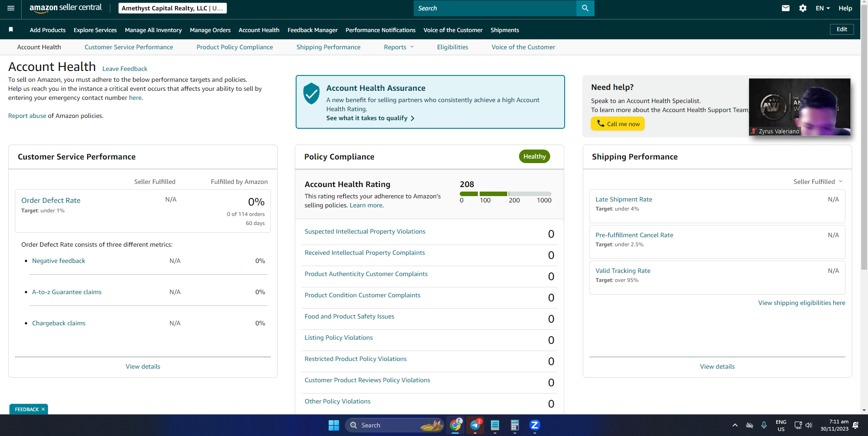Open Feedback Manager

click(x=312, y=30)
